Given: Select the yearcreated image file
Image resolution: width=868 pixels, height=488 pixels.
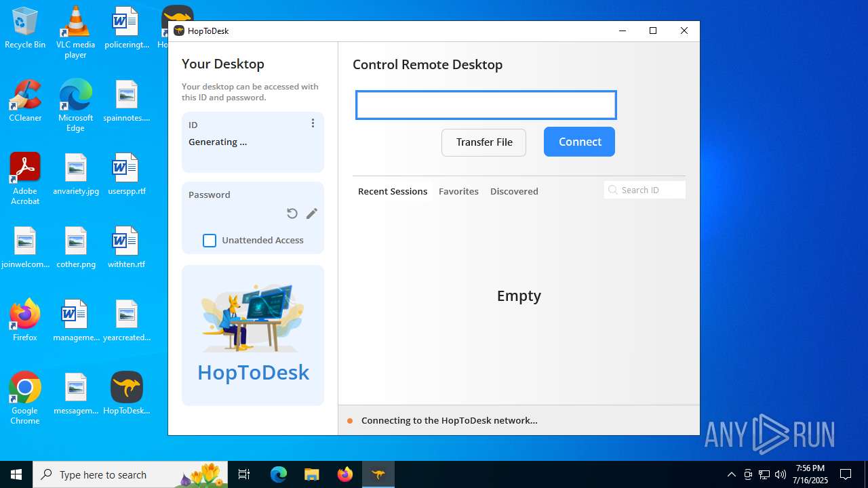Looking at the screenshot, I should point(127,321).
